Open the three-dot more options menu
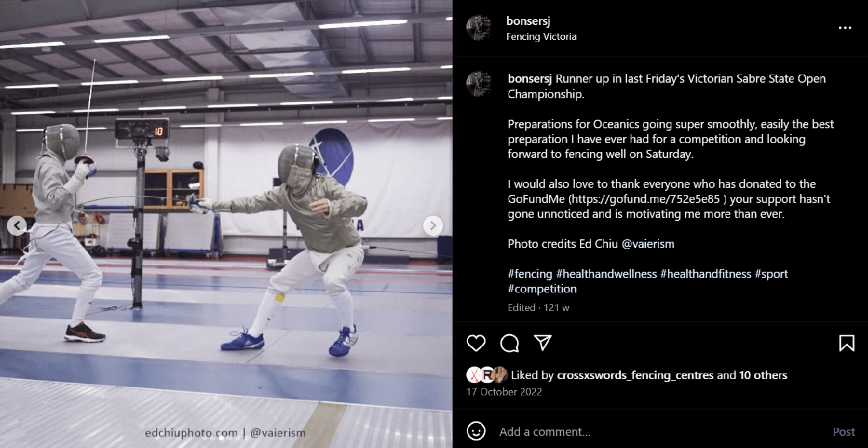 [x=845, y=28]
